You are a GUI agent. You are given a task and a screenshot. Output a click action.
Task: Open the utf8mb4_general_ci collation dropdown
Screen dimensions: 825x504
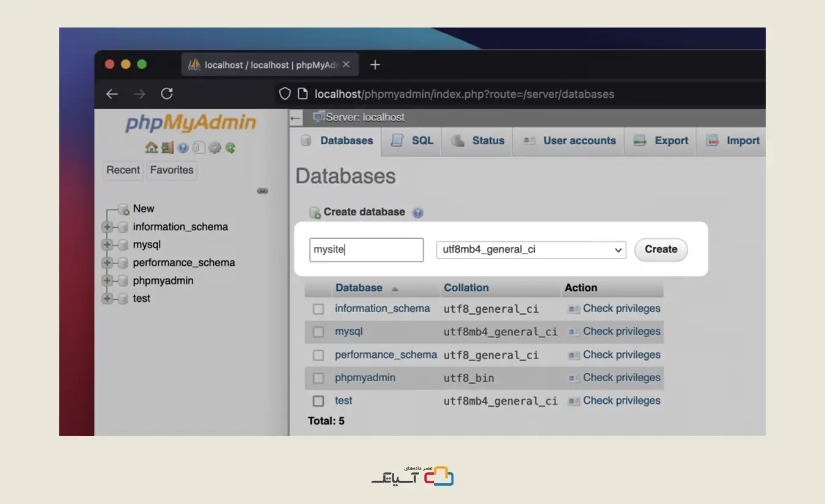(x=530, y=250)
